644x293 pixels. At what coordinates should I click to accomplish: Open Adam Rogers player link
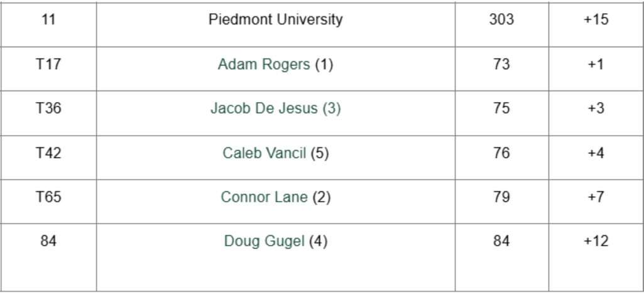point(265,65)
